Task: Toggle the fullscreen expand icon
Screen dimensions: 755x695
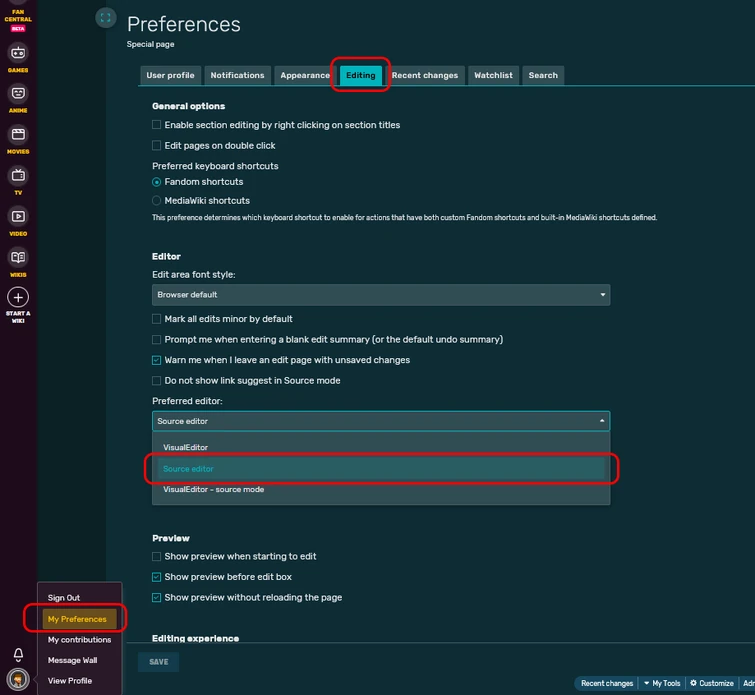Action: click(106, 18)
